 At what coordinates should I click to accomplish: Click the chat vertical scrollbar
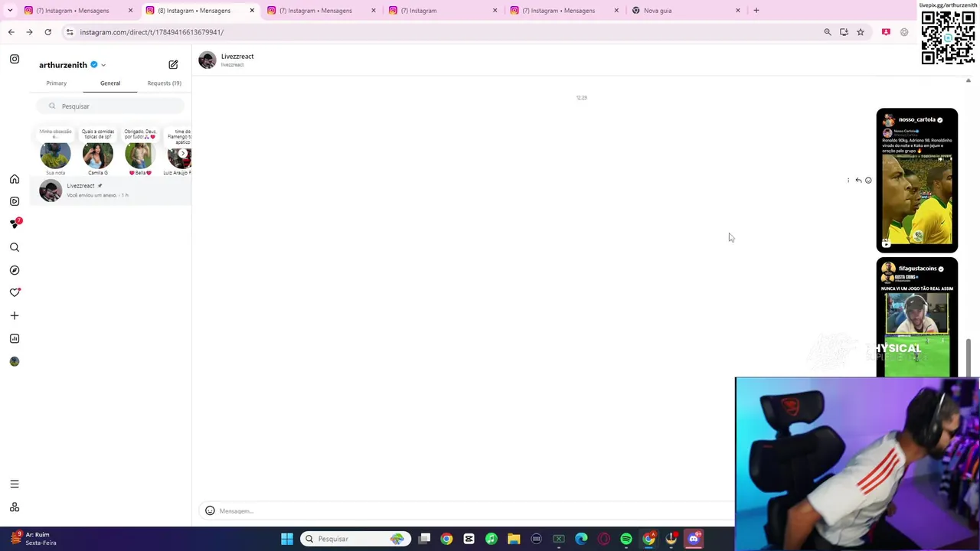(x=969, y=358)
